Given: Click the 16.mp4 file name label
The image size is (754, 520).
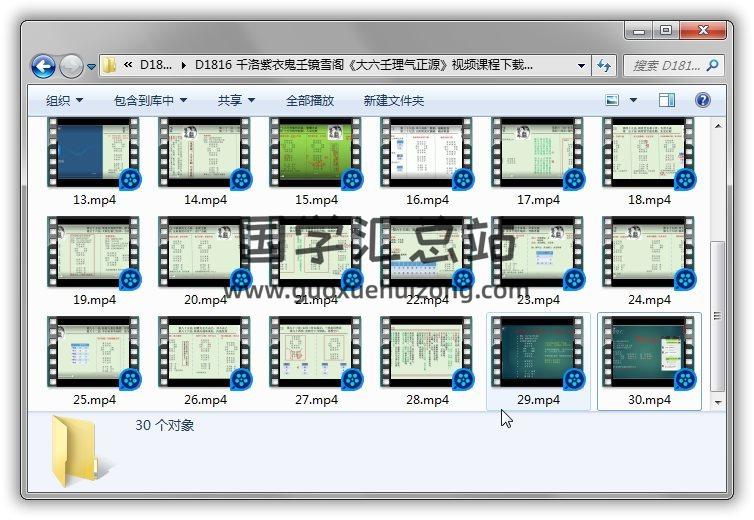Looking at the screenshot, I should [427, 200].
